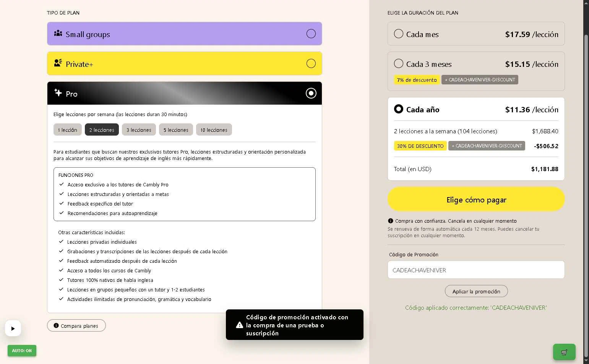Click the promo code activated toast message
Viewport: 589px width, 364px height.
click(x=295, y=325)
